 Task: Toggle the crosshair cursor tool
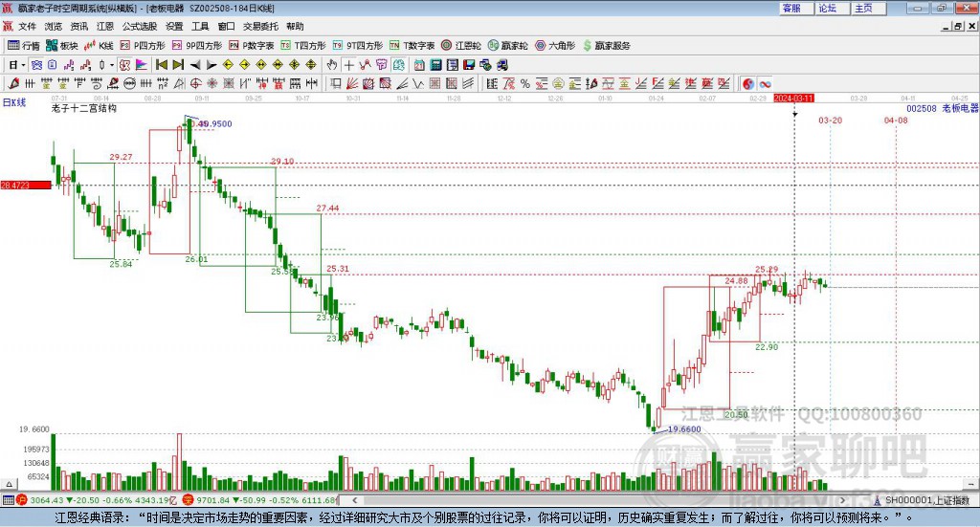[348, 65]
